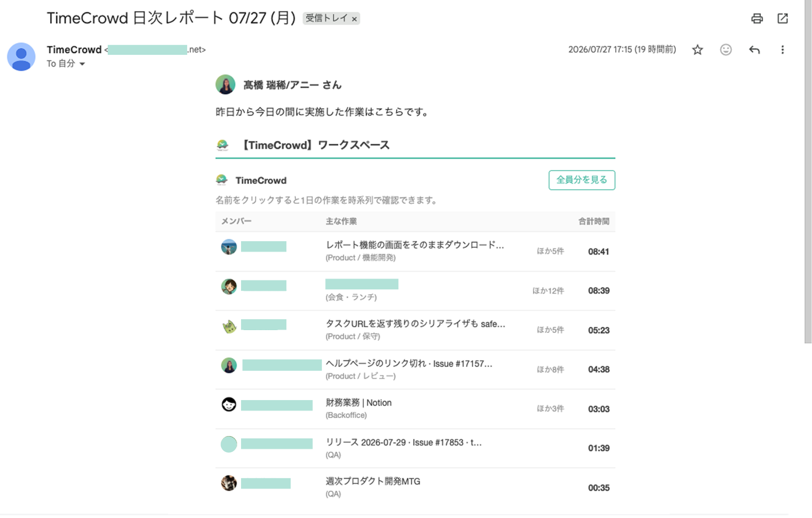Click the member name in the 週次プロダクト開発MTG row
Screen dimensions: 812x518
coord(266,483)
